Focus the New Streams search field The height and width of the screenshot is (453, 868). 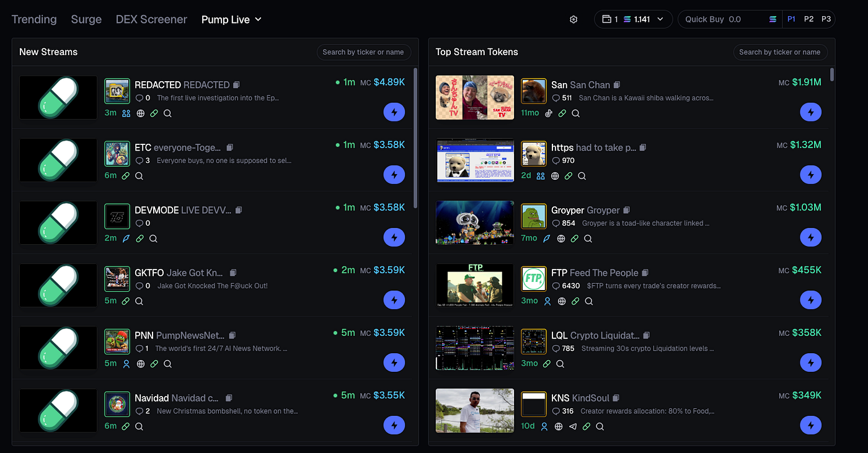(x=363, y=52)
